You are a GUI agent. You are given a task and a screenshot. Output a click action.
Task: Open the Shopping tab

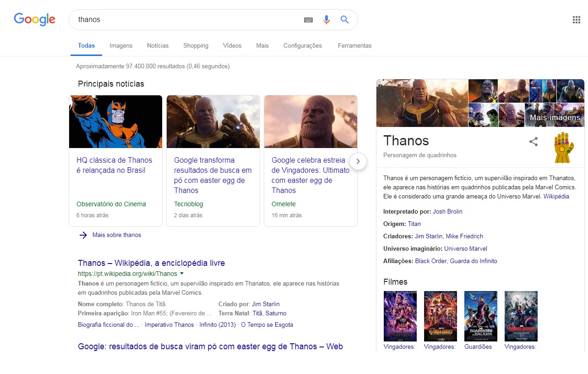(x=196, y=45)
